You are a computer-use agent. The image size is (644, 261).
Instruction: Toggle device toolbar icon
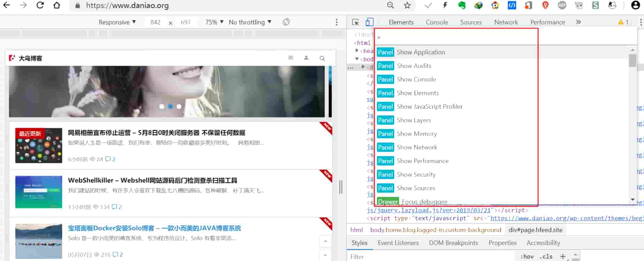370,22
